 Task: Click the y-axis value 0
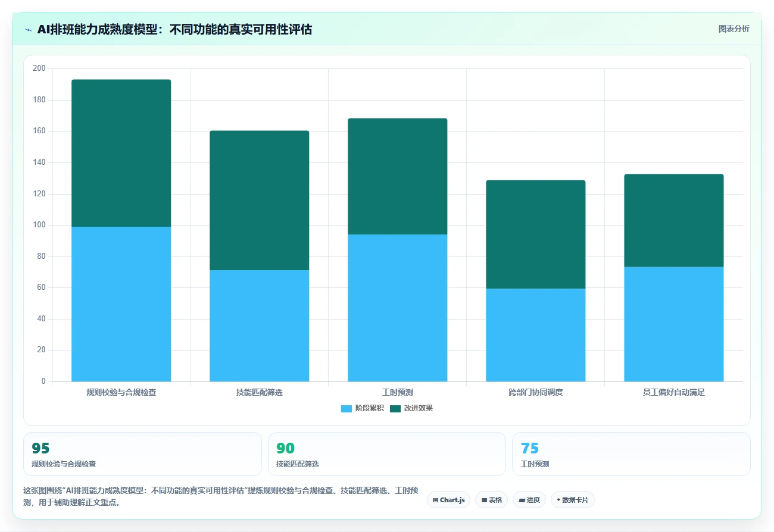pyautogui.click(x=43, y=381)
